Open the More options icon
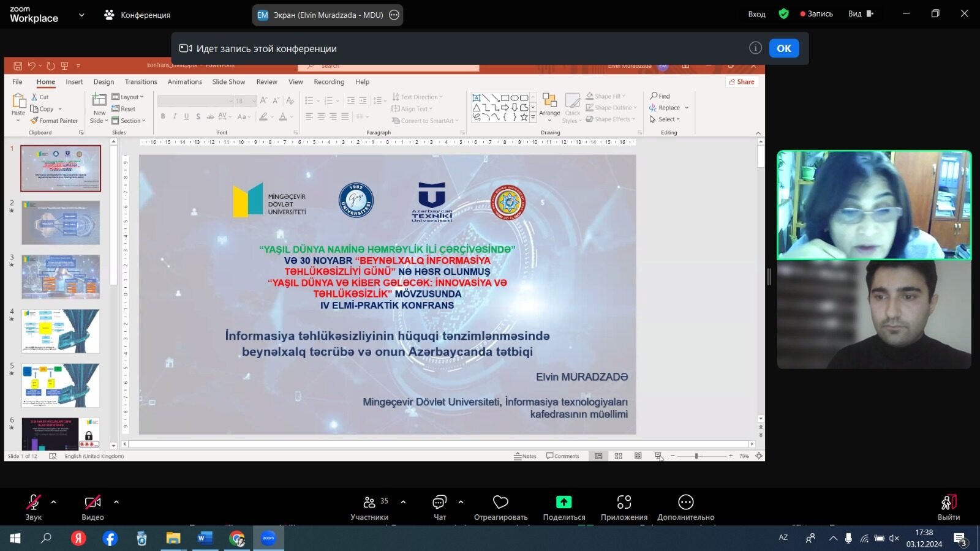The image size is (980, 551). pyautogui.click(x=685, y=503)
